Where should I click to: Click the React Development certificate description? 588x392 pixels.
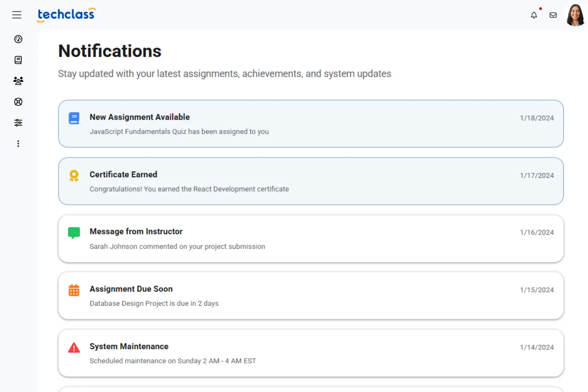tap(189, 189)
